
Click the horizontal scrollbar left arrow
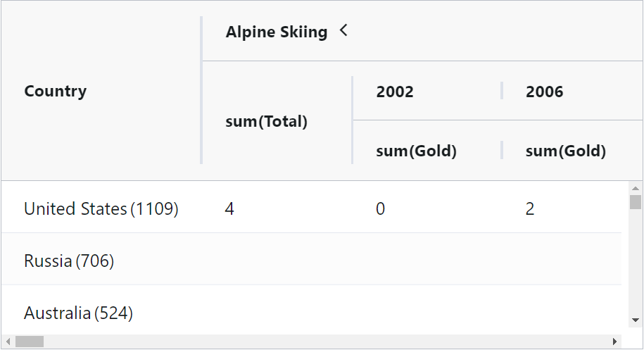pos(8,342)
